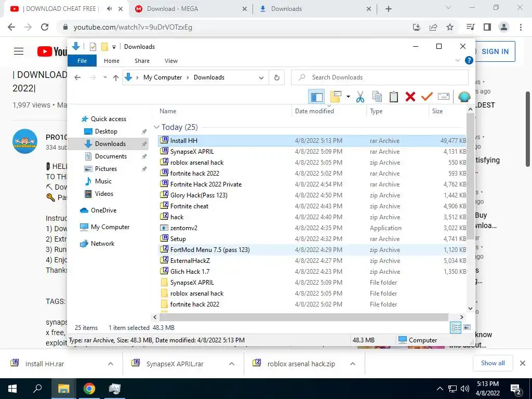Click the new folder toolbar icon
The height and width of the screenshot is (399, 532).
tap(336, 97)
